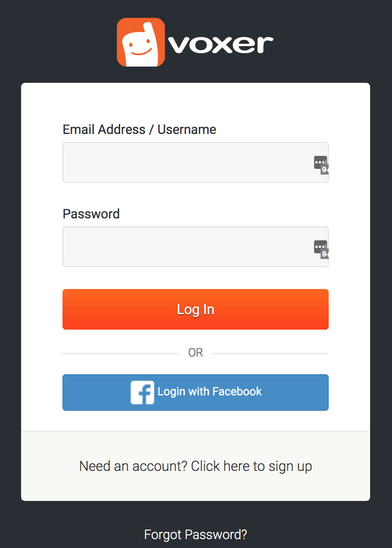Open the Forgot Password? link
The width and height of the screenshot is (392, 548).
[196, 534]
